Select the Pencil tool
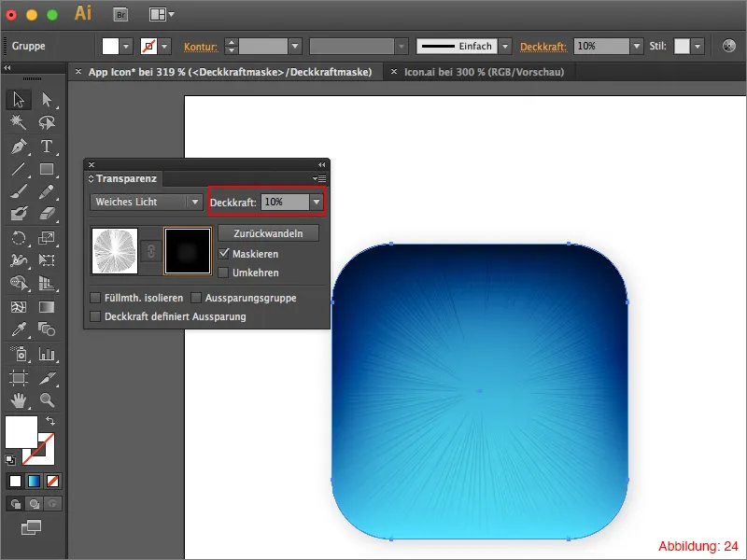 [x=46, y=191]
